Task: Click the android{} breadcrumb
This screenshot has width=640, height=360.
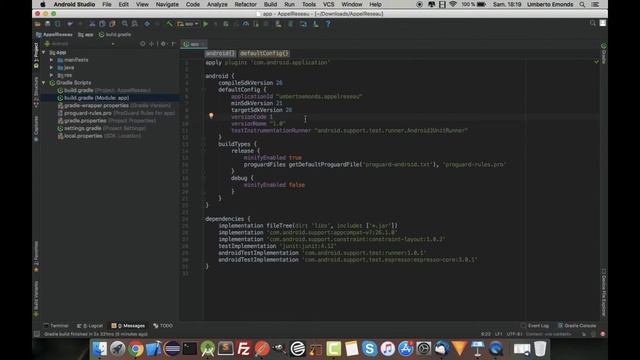Action: tap(220, 53)
